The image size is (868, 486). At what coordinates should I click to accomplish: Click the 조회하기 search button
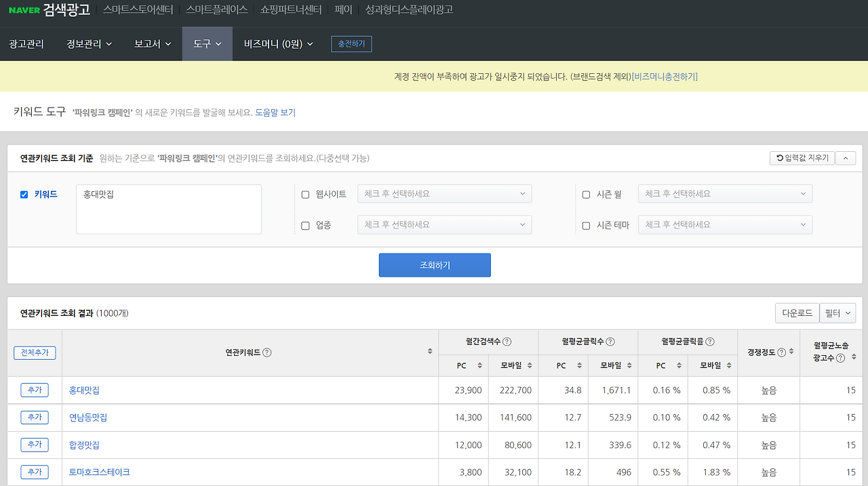tap(435, 265)
